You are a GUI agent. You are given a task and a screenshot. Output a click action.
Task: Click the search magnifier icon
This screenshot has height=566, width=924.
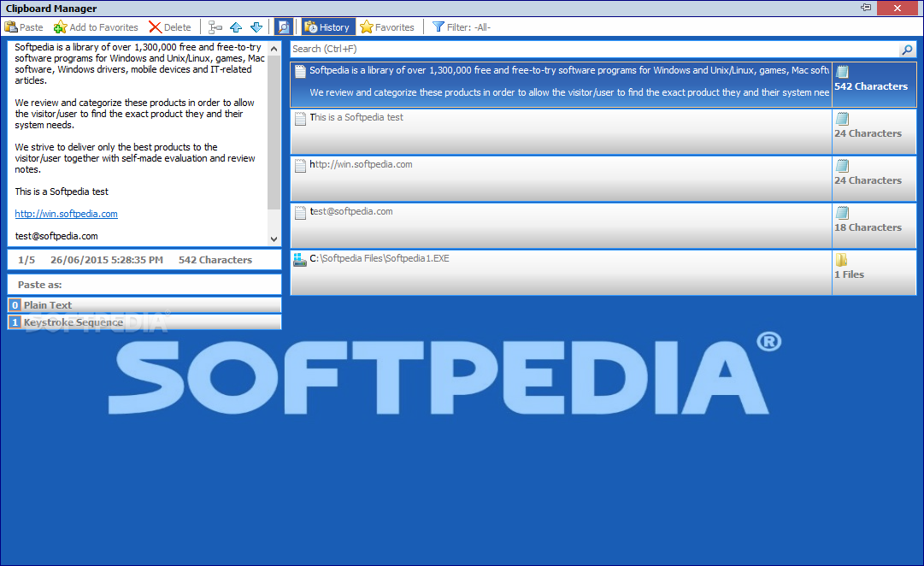coord(908,50)
